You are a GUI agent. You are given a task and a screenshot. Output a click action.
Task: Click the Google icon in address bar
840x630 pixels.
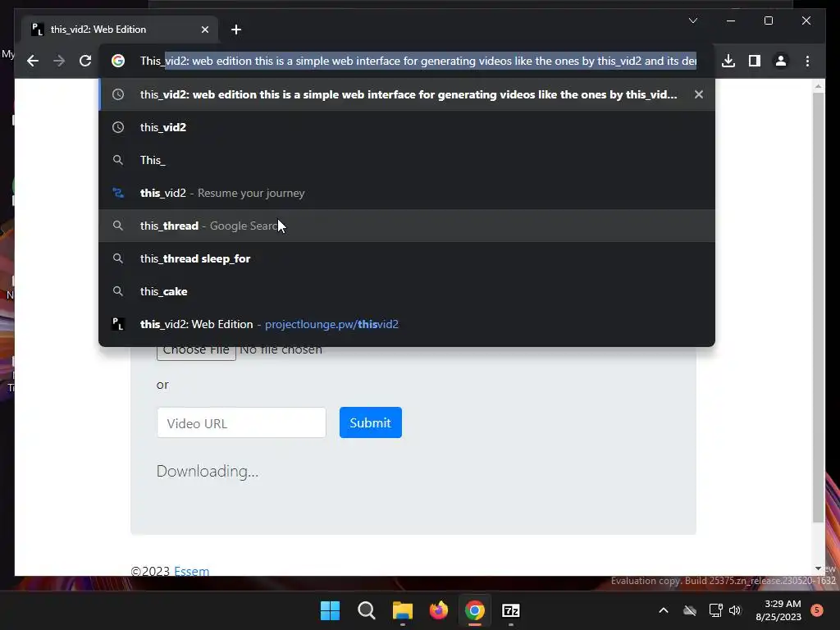(118, 61)
